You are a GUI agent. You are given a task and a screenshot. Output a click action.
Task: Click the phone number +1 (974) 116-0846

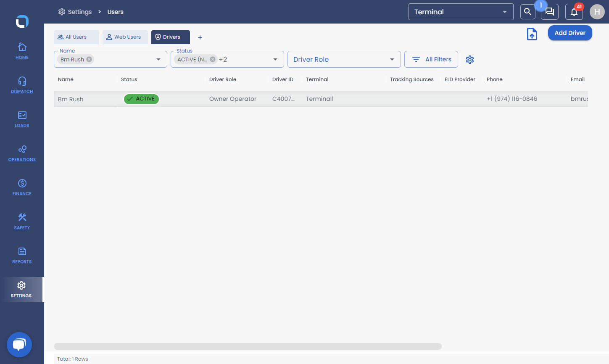(x=512, y=99)
